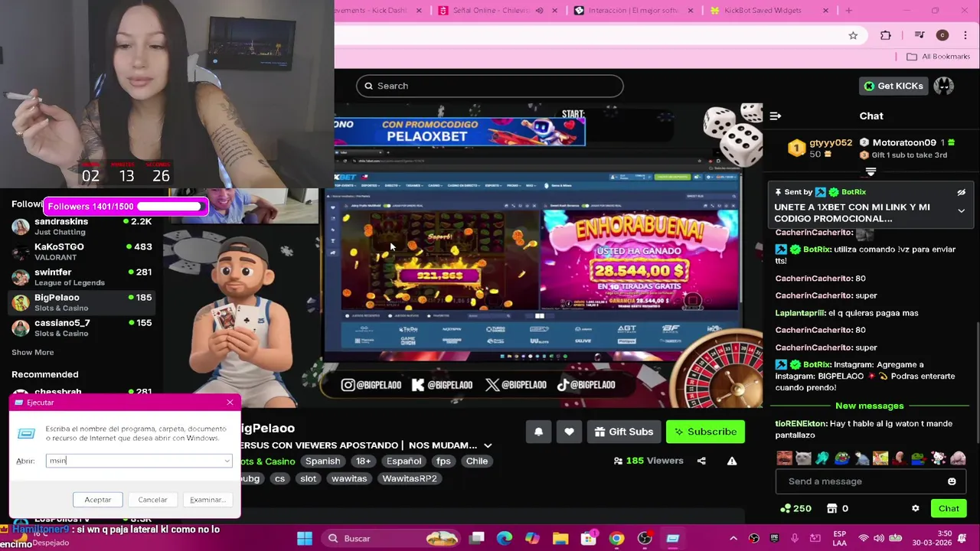This screenshot has width=980, height=551.
Task: Launch Microsoft Edge from taskbar
Action: tap(505, 538)
